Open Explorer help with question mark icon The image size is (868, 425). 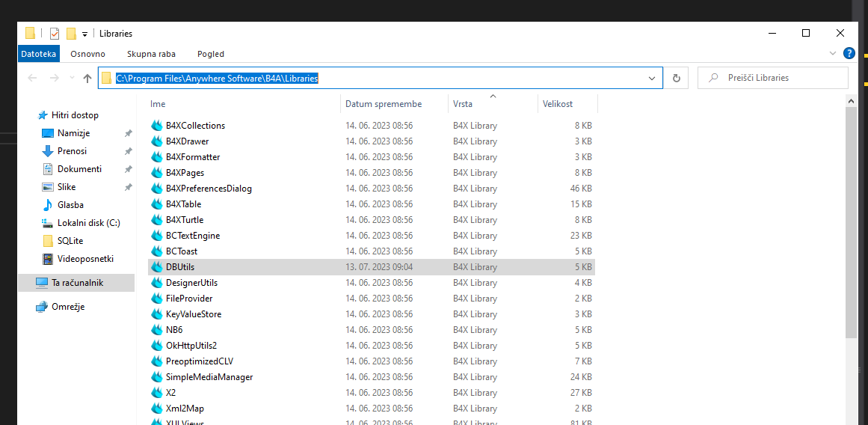coord(849,54)
